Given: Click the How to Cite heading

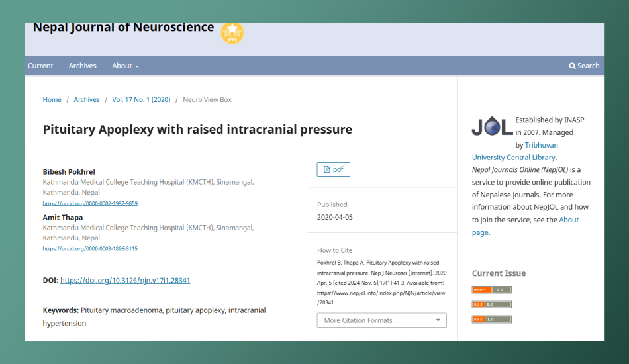Looking at the screenshot, I should [335, 250].
